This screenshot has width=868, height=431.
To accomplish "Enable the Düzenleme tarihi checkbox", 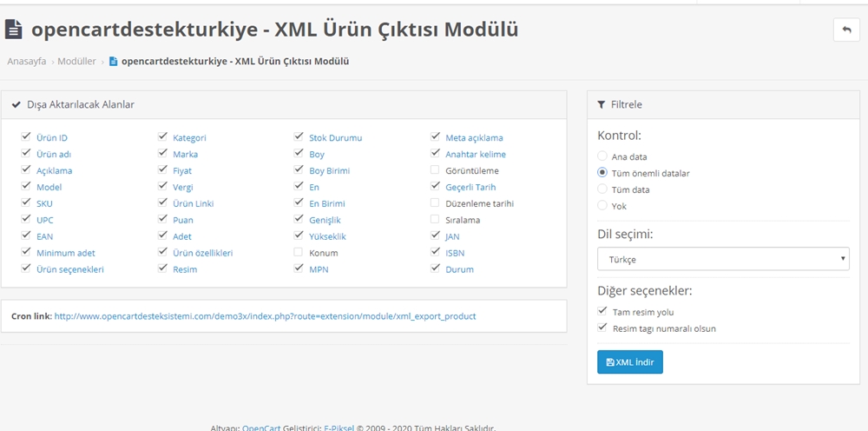I will coord(435,202).
